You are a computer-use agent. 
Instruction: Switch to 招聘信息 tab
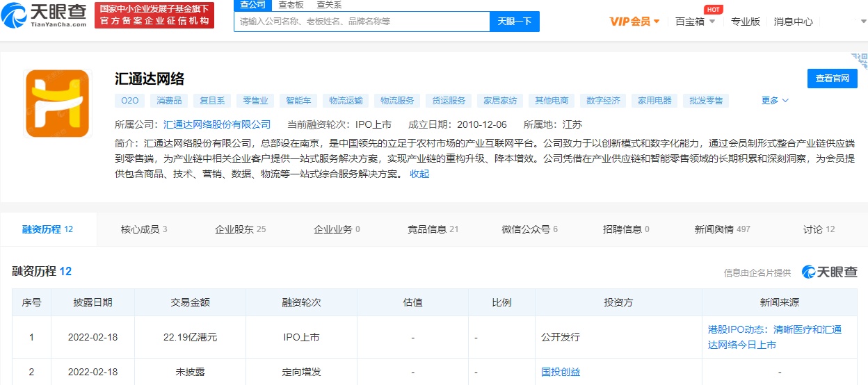(626, 229)
